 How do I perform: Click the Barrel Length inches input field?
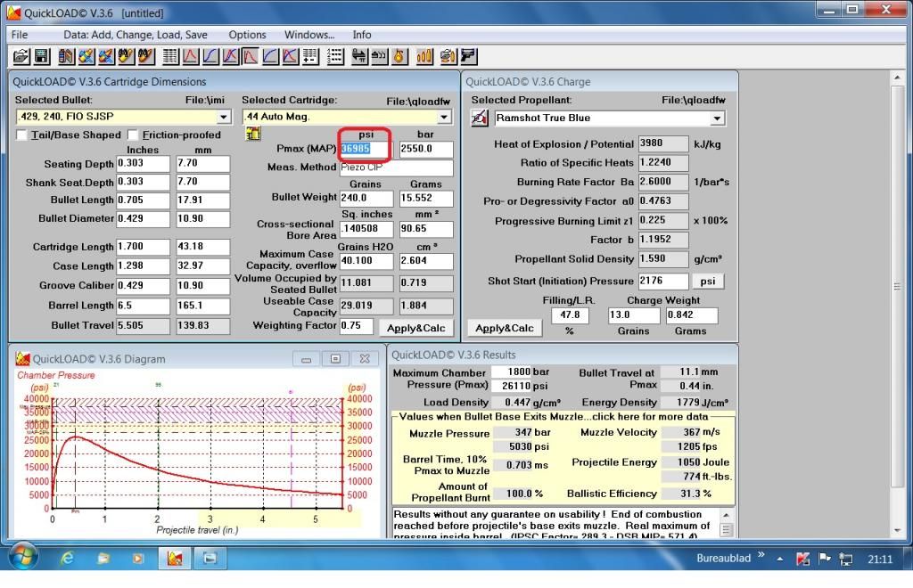click(x=142, y=306)
